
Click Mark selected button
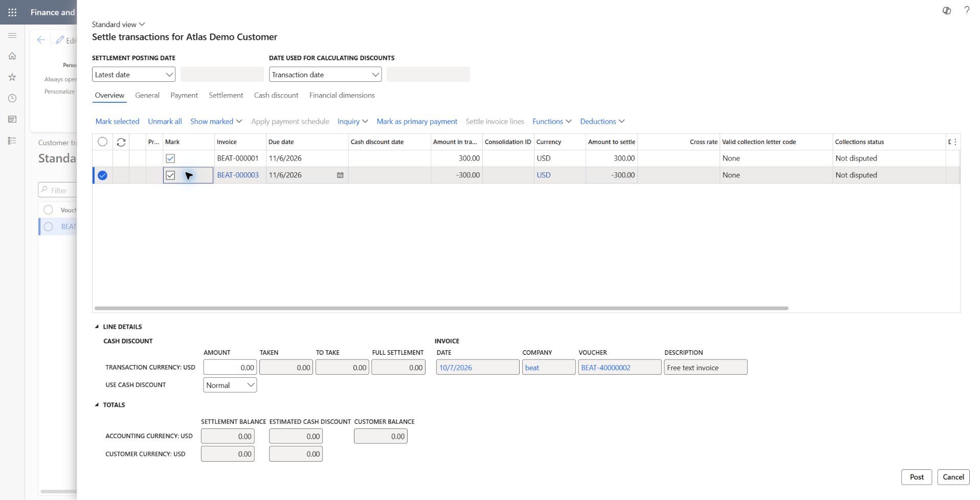click(117, 122)
